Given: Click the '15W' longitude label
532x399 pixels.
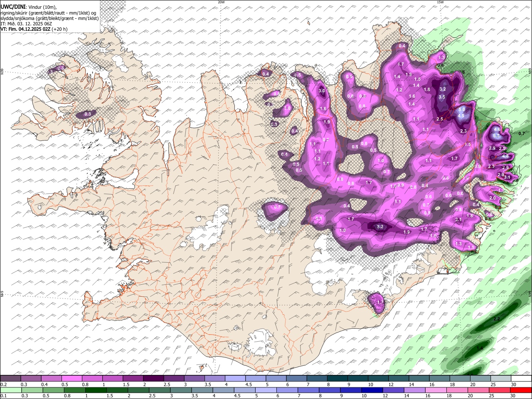Looking at the screenshot, I should (x=440, y=2).
